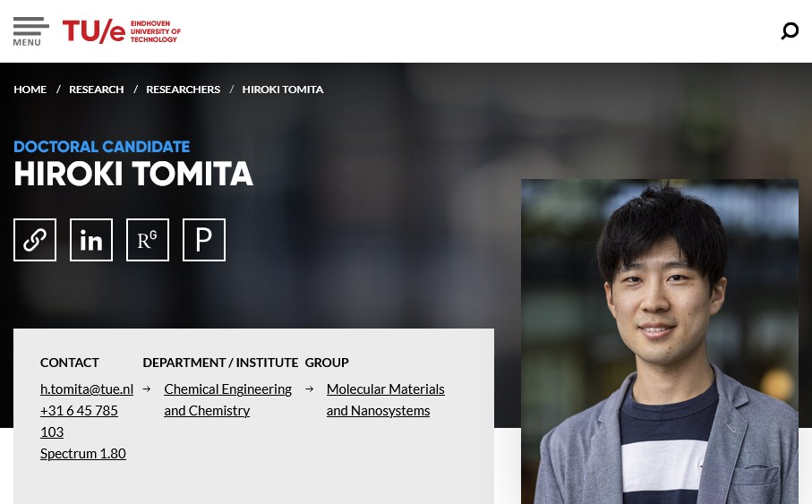Open the personal website link icon
Image resolution: width=812 pixels, height=504 pixels.
[x=35, y=240]
